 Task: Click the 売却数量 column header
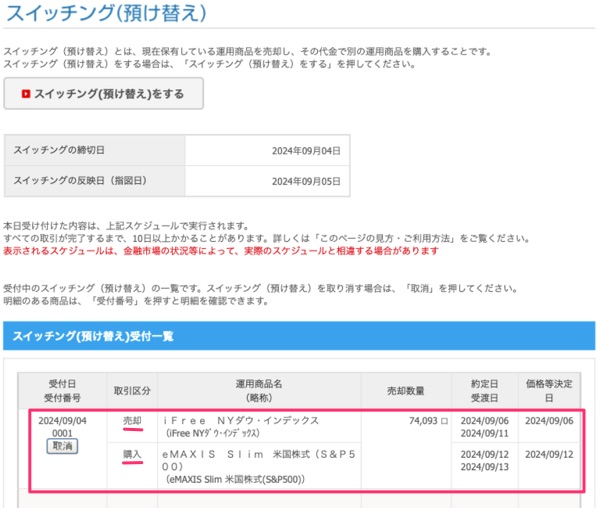(x=406, y=391)
